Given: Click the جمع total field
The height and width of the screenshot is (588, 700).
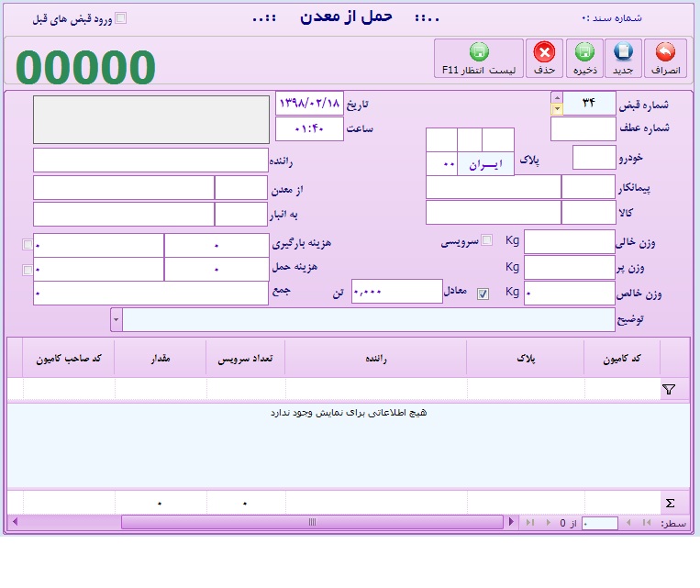Looking at the screenshot, I should [150, 294].
